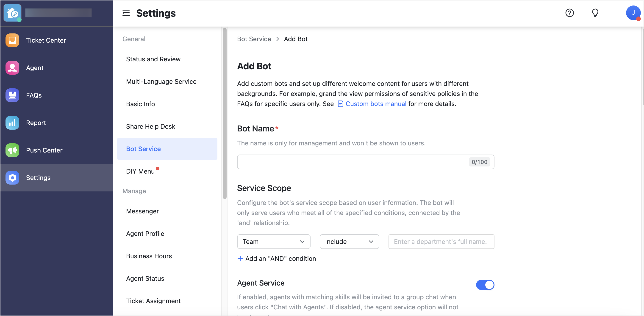The image size is (644, 316).
Task: Click inside the Bot Name input field
Action: point(350,162)
